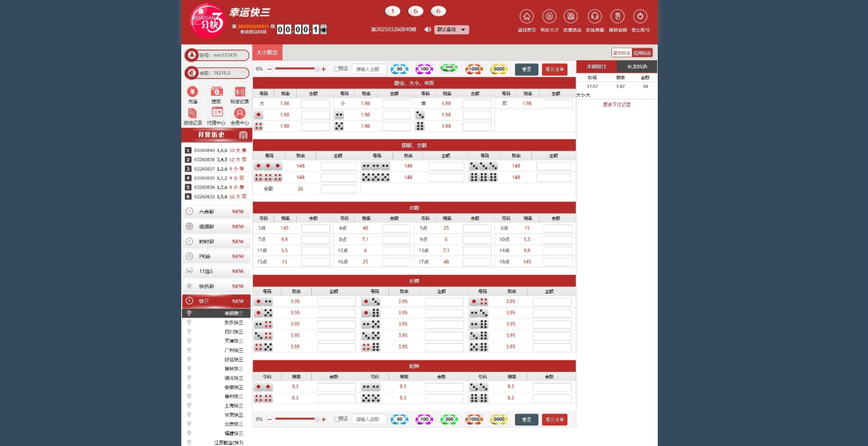This screenshot has height=446, width=868.
Task: Open the 更多下注记录 link
Action: [x=617, y=105]
